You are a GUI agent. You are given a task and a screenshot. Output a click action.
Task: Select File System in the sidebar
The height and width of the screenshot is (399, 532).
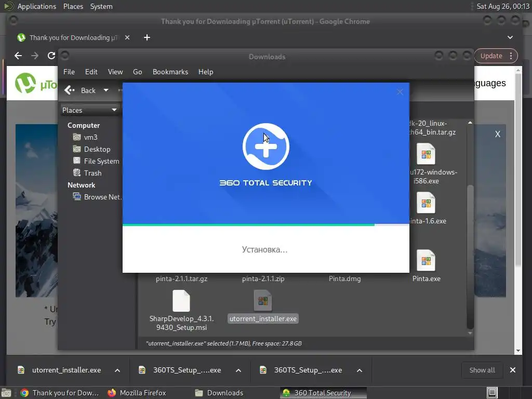click(x=101, y=161)
